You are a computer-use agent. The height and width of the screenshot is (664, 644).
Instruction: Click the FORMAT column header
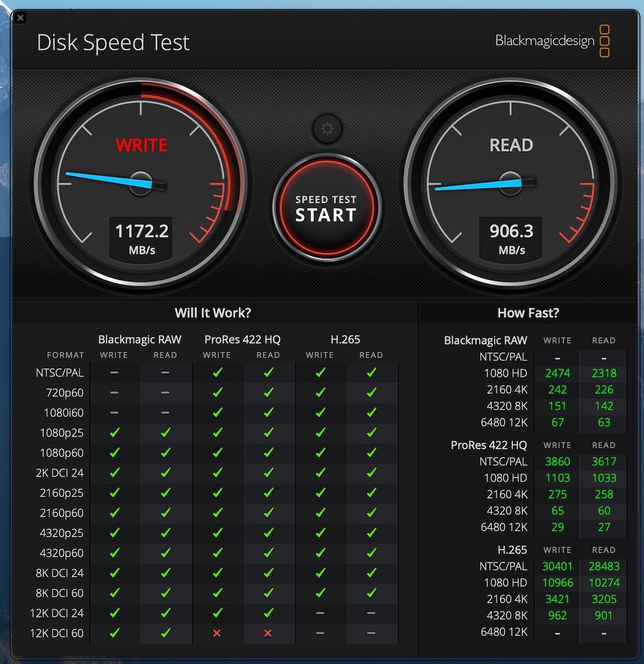(x=65, y=355)
